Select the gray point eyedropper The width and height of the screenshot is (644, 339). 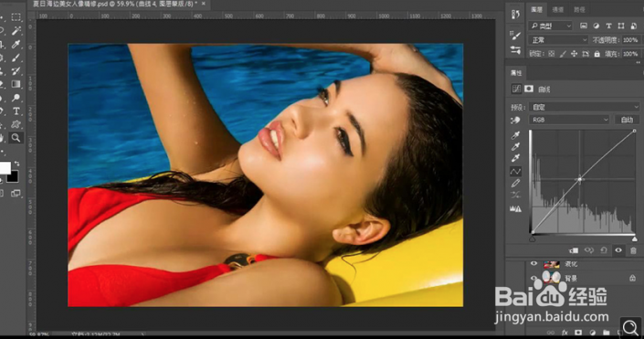tap(515, 147)
